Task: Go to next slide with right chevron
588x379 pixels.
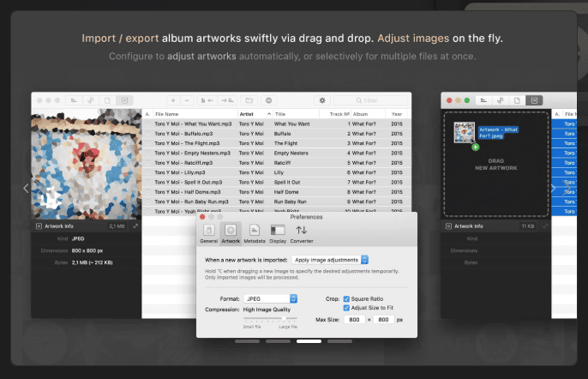Action: pos(567,188)
